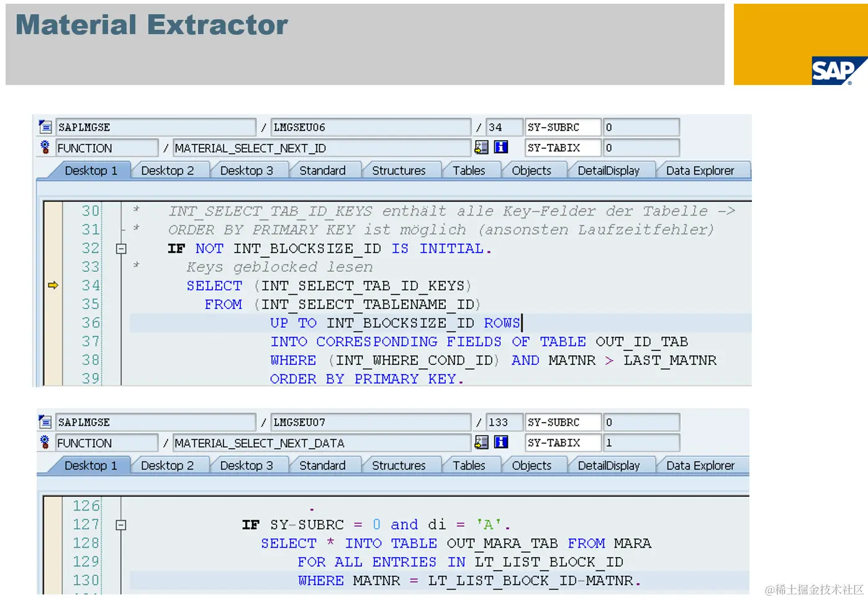This screenshot has height=600, width=868.
Task: Click the navigation icon after MATERIAL_SELECT_NEXT_ID field
Action: pyautogui.click(x=481, y=147)
